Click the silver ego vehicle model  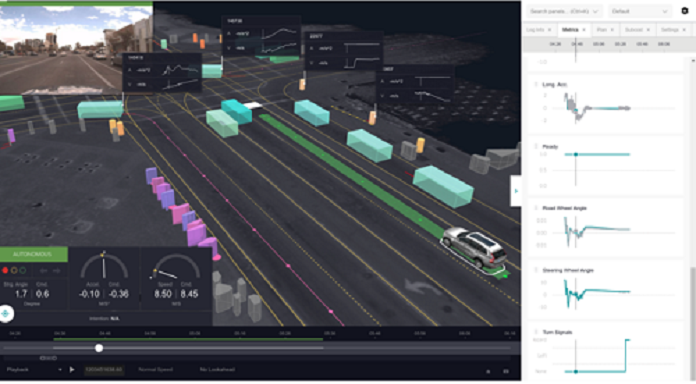(x=475, y=248)
